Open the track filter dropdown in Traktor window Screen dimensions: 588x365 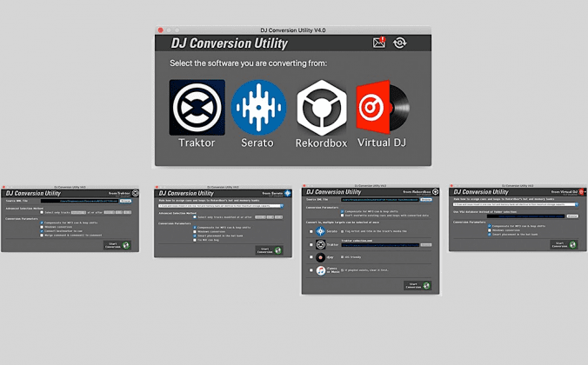pyautogui.click(x=79, y=212)
